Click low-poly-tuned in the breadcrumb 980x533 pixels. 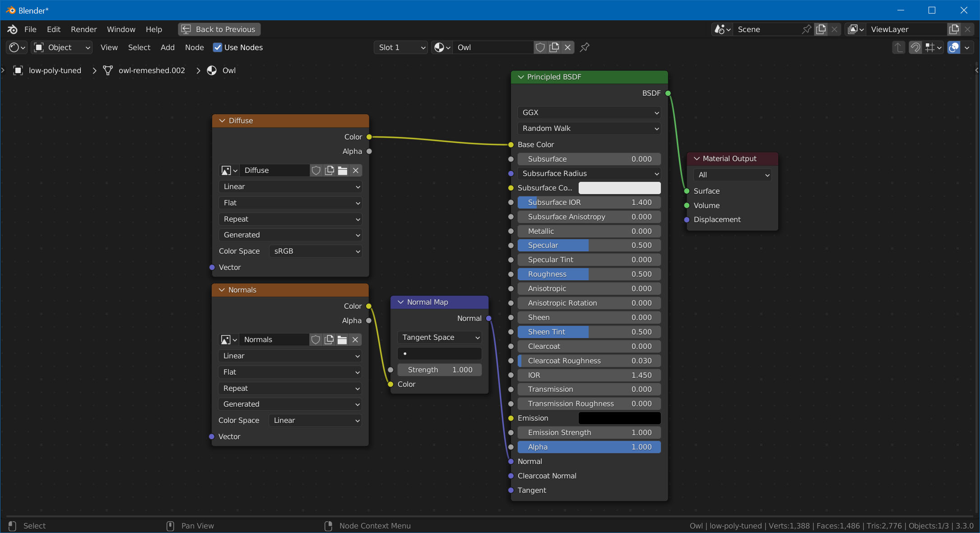tap(55, 70)
